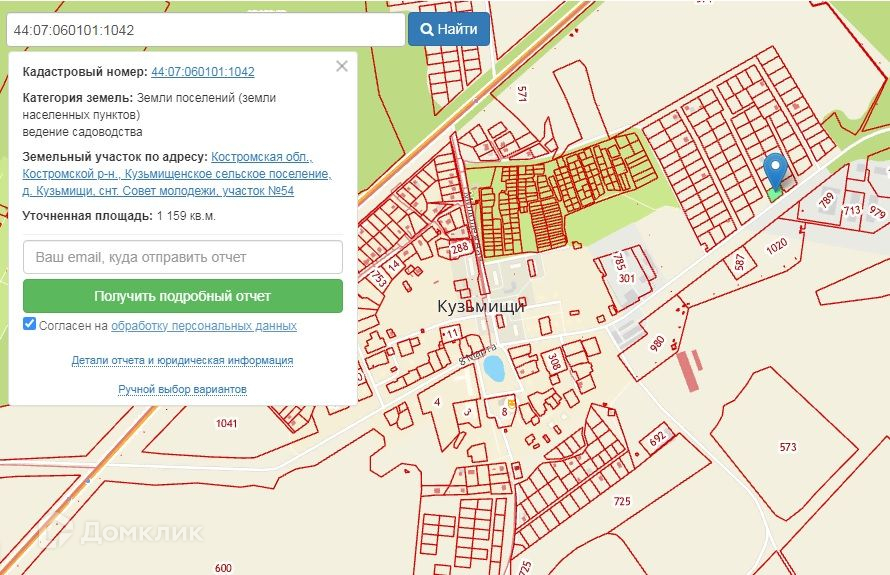Click parcel 1041 on the map
Image resolution: width=890 pixels, height=575 pixels.
click(226, 424)
